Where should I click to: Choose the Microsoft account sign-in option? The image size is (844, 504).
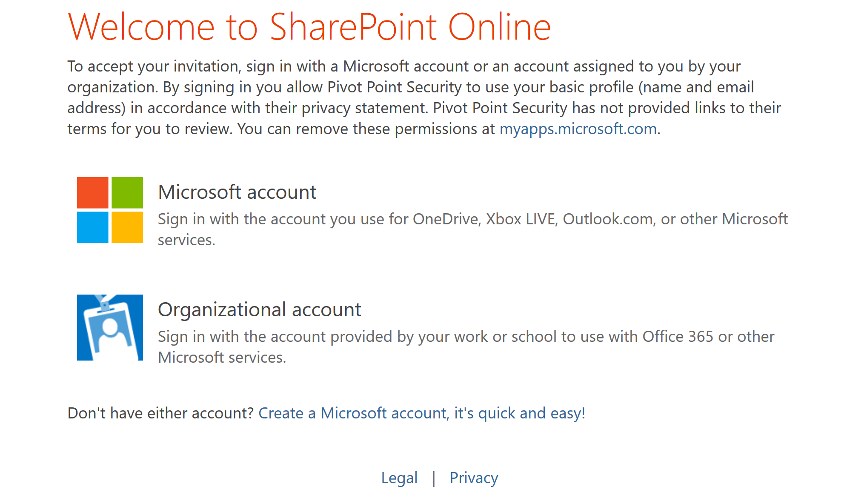coord(237,192)
